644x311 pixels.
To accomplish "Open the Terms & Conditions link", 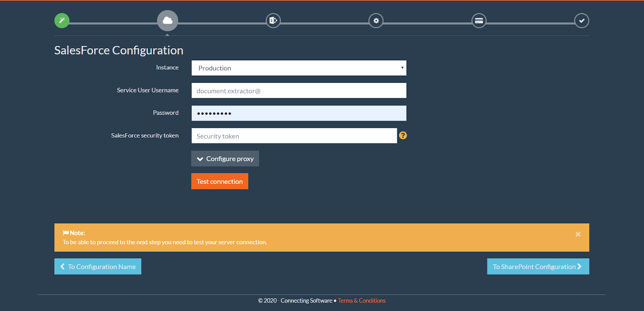I will [x=362, y=301].
